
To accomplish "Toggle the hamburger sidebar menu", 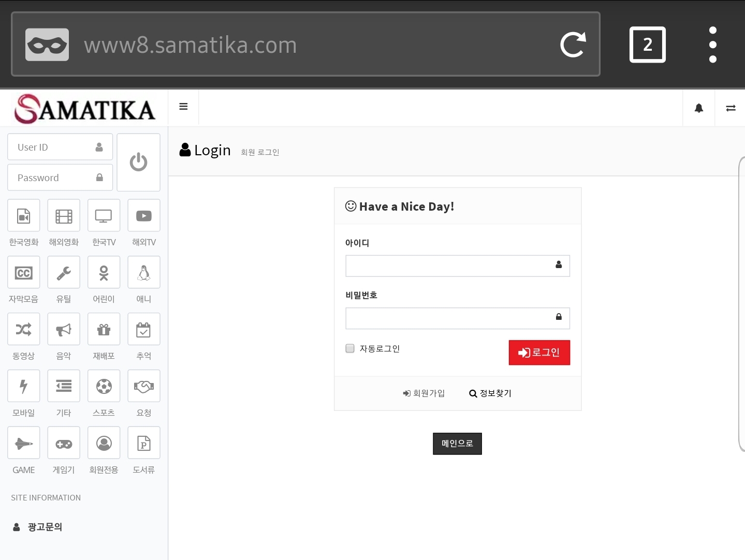I will [183, 107].
